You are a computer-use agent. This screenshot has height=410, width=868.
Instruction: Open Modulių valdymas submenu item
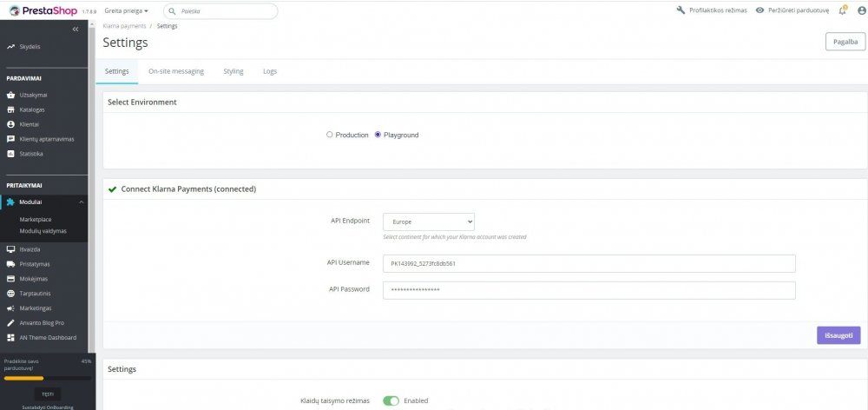[43, 231]
